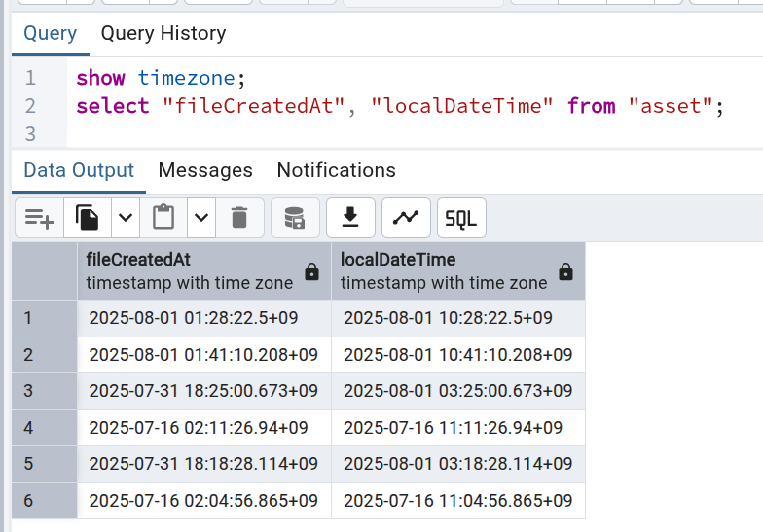Click the Save data changes icon
Image resolution: width=763 pixels, height=532 pixels.
[294, 219]
